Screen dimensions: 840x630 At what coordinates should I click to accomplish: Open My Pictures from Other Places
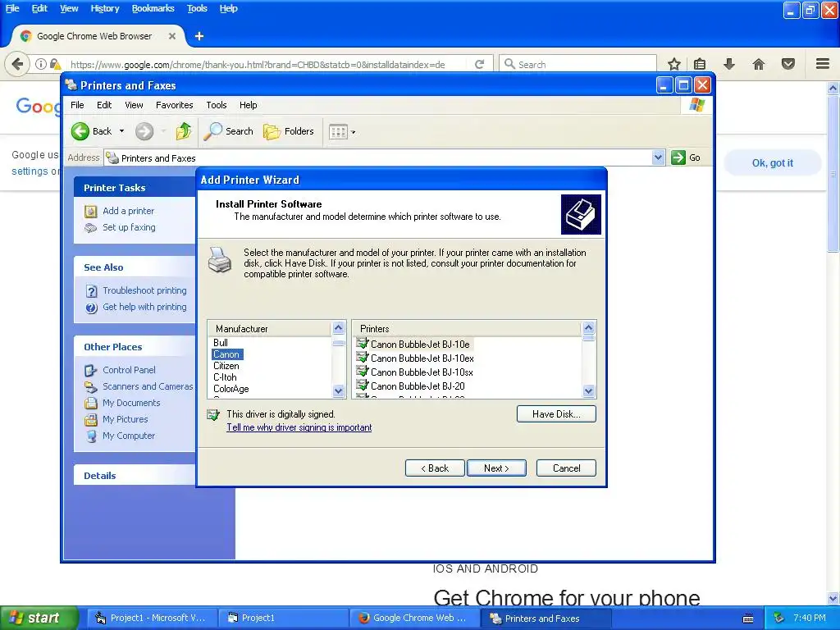(126, 419)
